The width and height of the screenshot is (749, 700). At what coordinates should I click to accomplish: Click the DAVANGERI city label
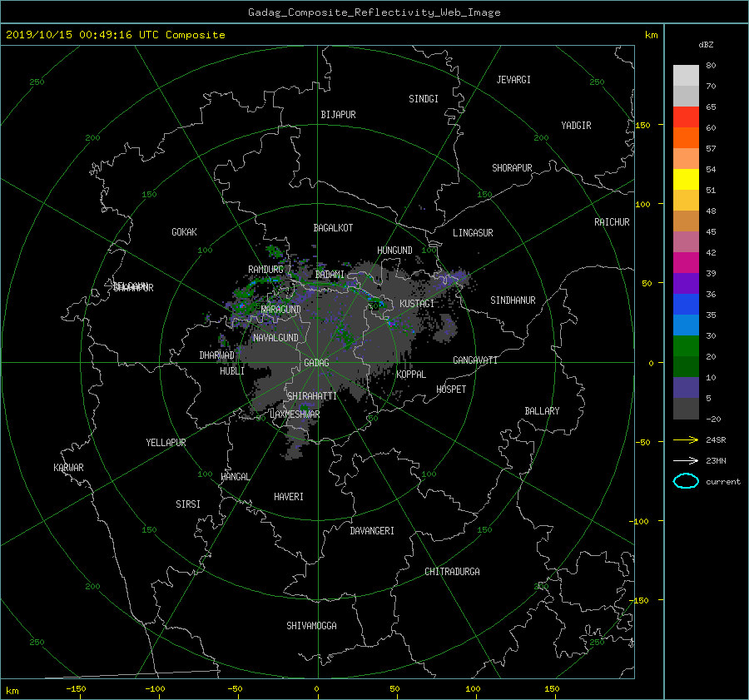coord(372,531)
